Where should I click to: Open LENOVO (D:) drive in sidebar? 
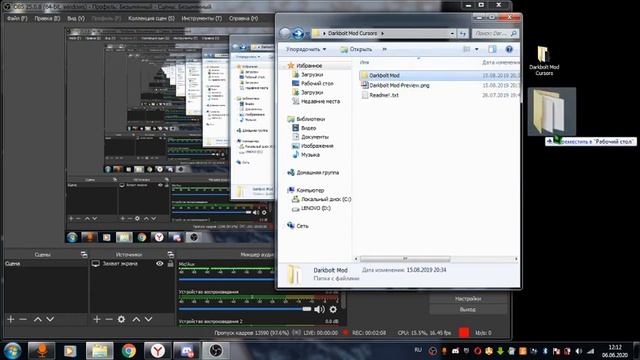pos(311,209)
